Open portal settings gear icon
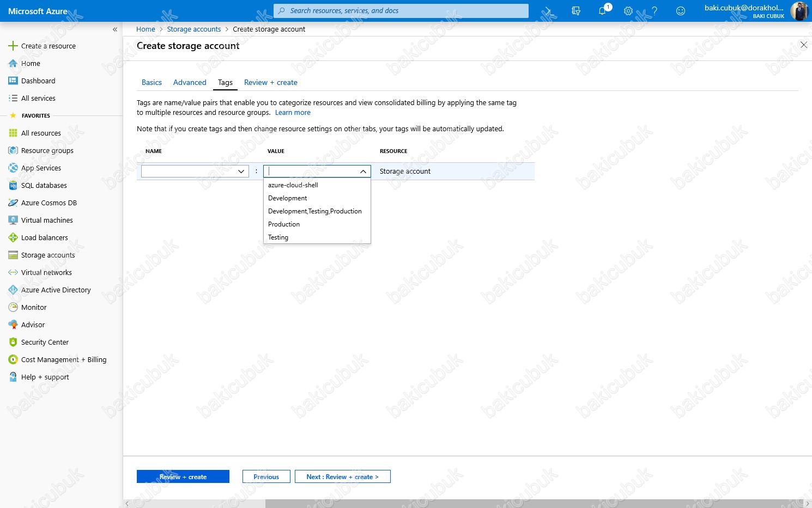The width and height of the screenshot is (812, 508). click(x=628, y=11)
